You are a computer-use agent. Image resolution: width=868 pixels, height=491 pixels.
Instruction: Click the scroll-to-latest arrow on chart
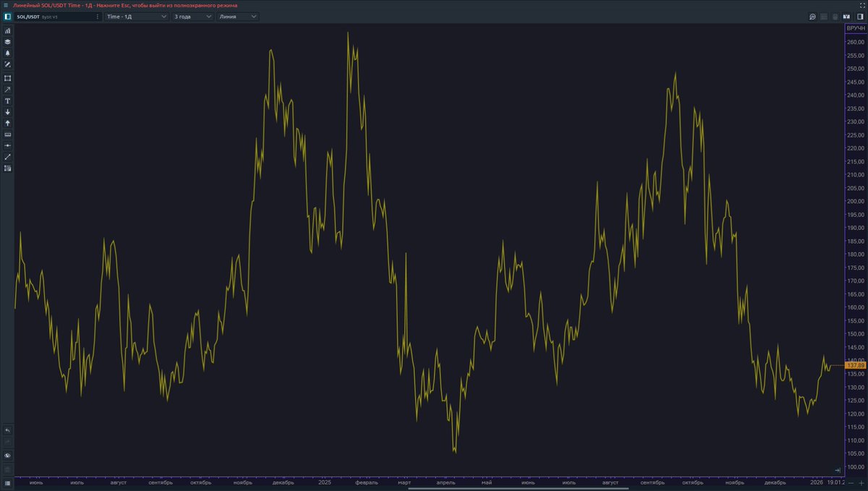838,470
